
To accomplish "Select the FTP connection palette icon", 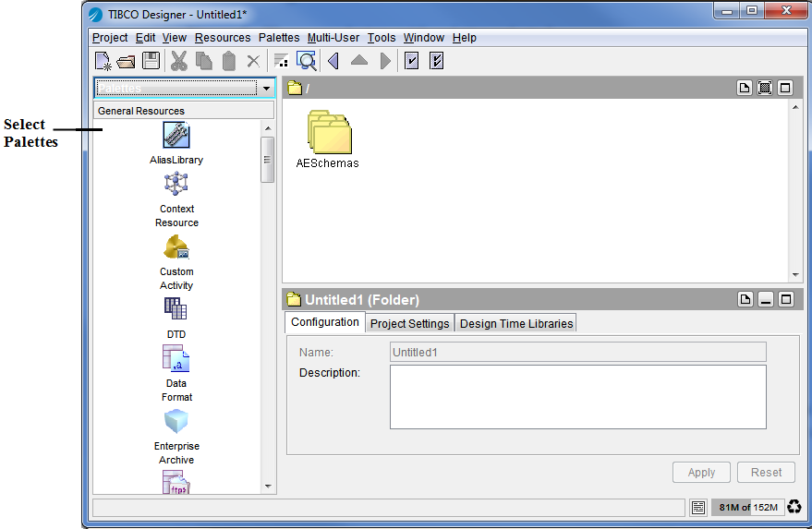I will (x=176, y=482).
